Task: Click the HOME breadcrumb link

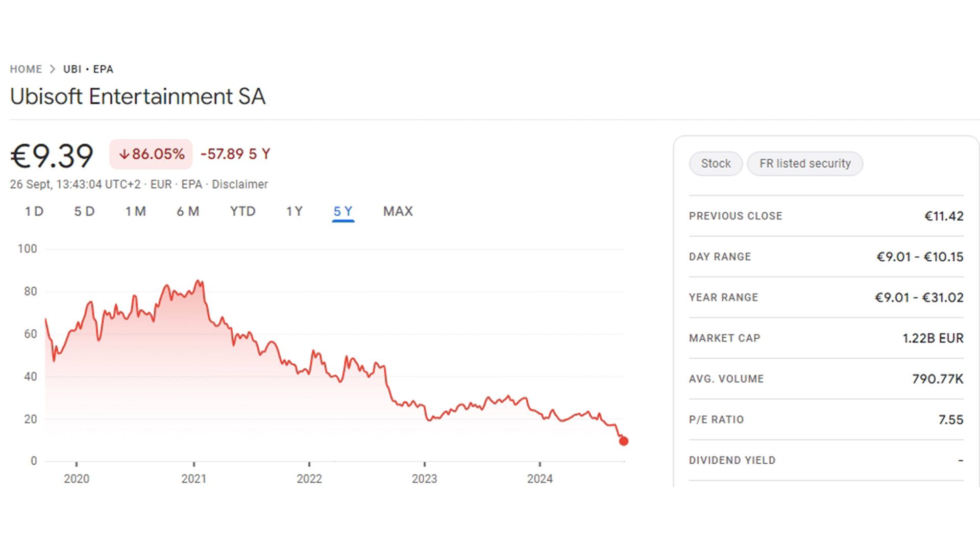Action: click(26, 69)
